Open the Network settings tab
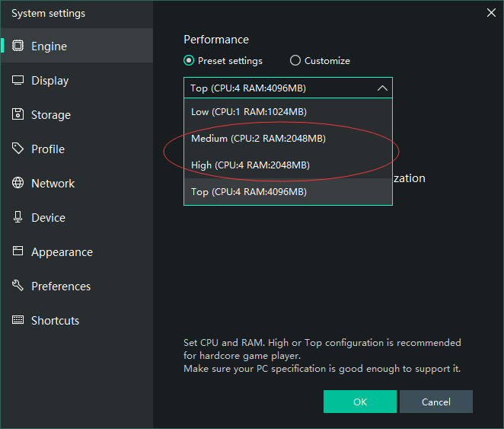The image size is (504, 429). coord(53,184)
